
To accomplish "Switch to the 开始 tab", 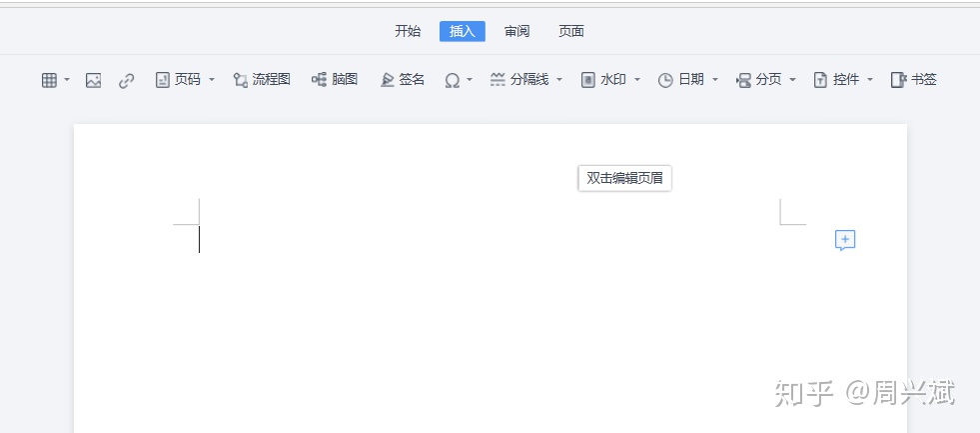I will point(408,31).
